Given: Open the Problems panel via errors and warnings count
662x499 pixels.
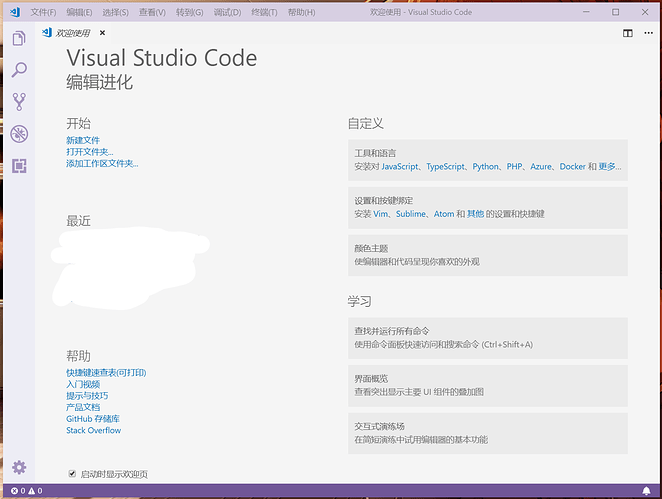Looking at the screenshot, I should [x=27, y=491].
